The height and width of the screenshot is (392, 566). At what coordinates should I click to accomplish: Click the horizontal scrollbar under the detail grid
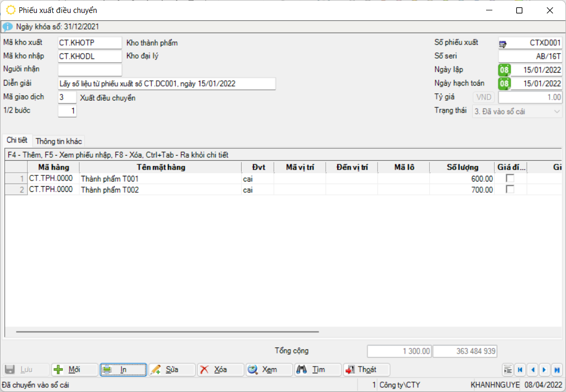[x=167, y=331]
